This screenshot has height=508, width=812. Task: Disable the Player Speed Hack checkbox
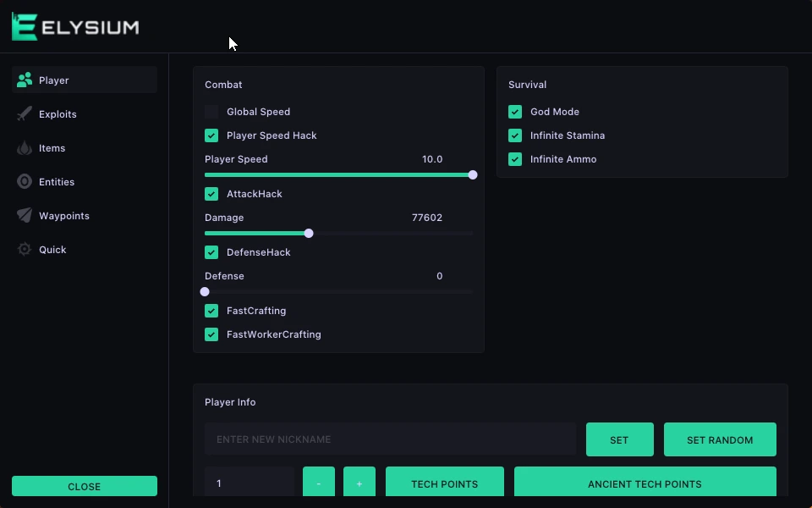click(x=211, y=135)
